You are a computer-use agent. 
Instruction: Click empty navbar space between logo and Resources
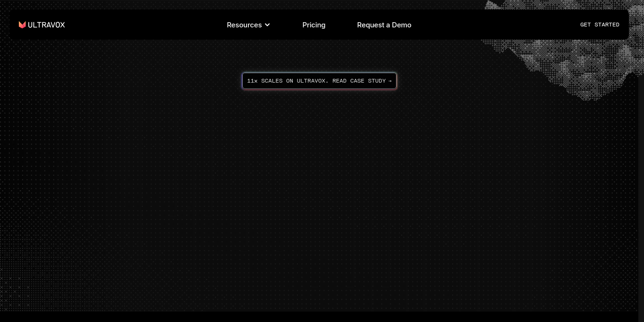(x=141, y=25)
